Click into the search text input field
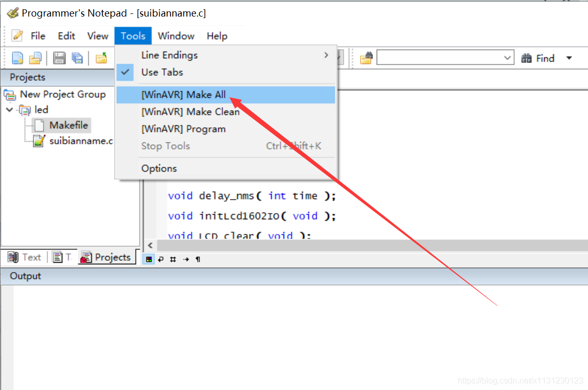This screenshot has width=588, height=390. tap(439, 58)
